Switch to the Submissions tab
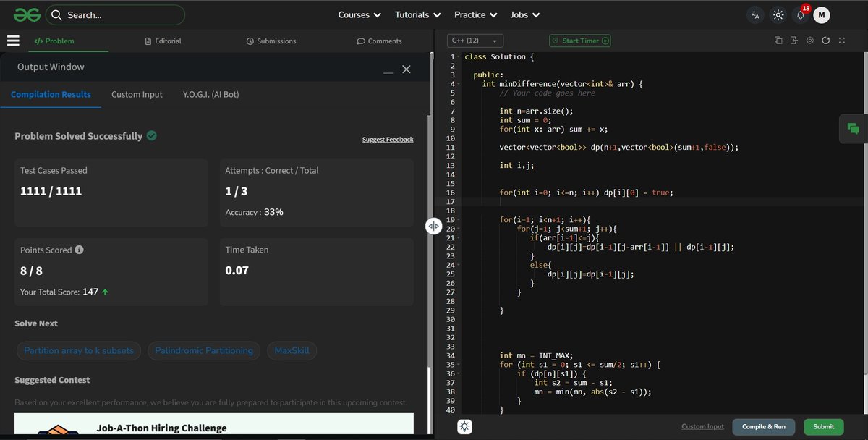868x440 pixels. [x=271, y=41]
